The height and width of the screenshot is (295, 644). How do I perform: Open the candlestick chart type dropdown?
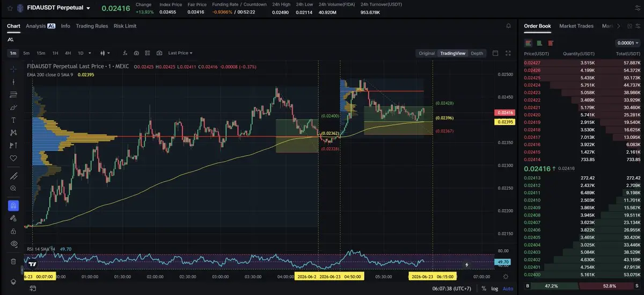(x=105, y=53)
